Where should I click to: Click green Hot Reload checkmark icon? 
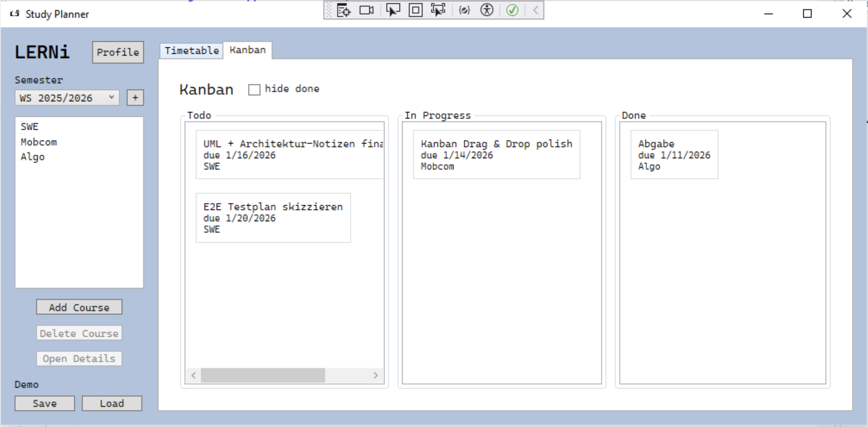coord(512,10)
